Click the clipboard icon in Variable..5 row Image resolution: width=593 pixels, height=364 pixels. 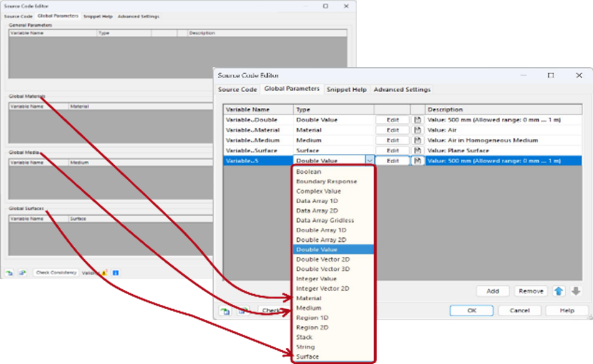pyautogui.click(x=418, y=161)
